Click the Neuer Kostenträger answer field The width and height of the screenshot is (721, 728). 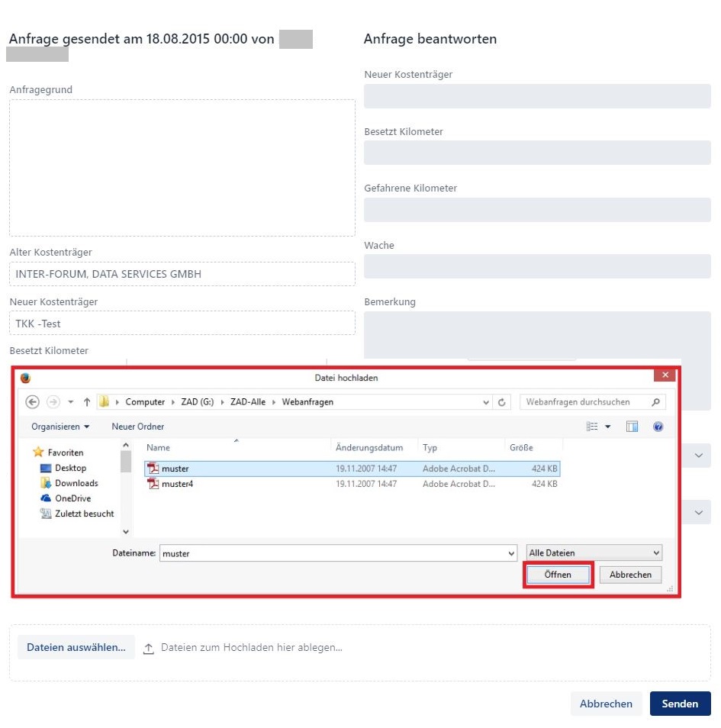[537, 96]
